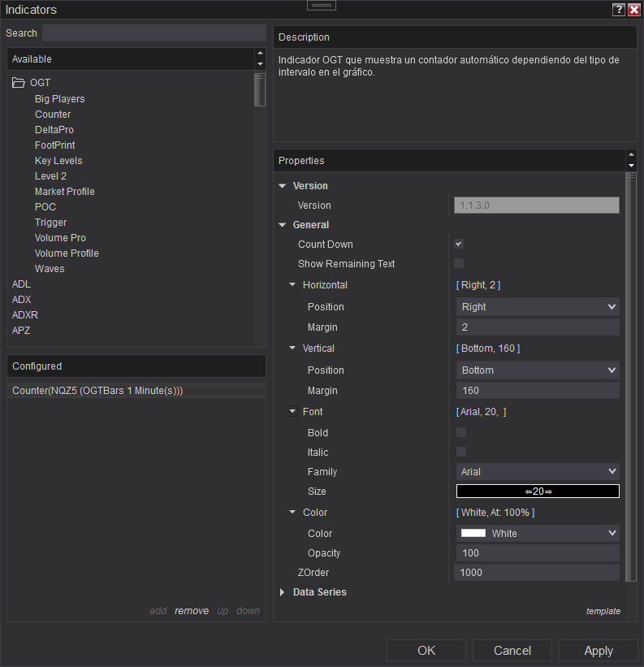This screenshot has height=667, width=644.
Task: Click the remove link
Action: pyautogui.click(x=192, y=611)
